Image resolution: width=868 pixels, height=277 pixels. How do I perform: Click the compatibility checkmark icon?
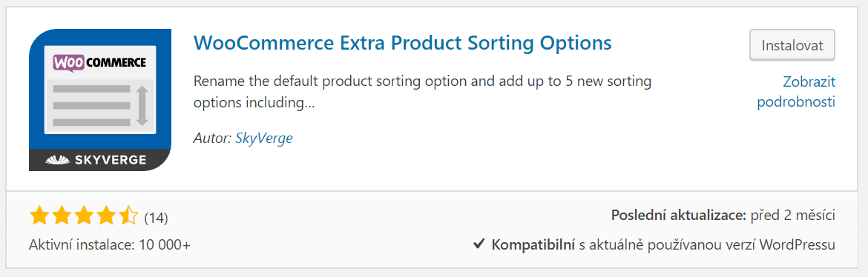[479, 243]
